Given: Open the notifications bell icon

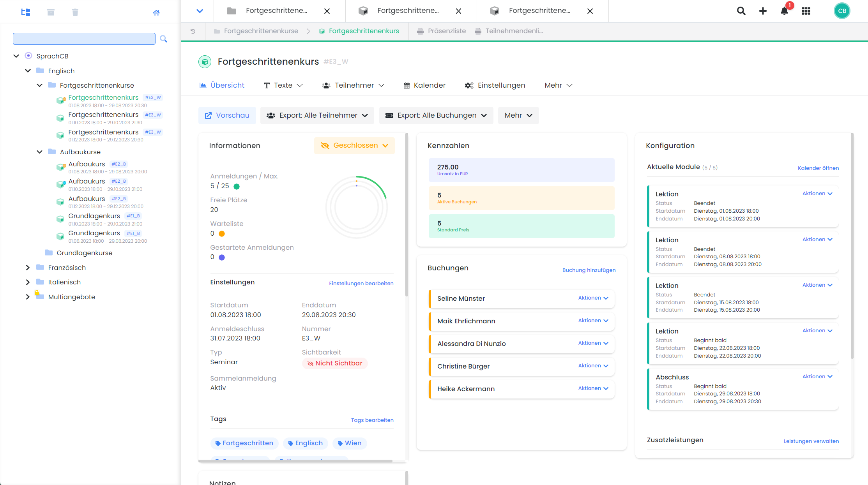Looking at the screenshot, I should (x=784, y=11).
